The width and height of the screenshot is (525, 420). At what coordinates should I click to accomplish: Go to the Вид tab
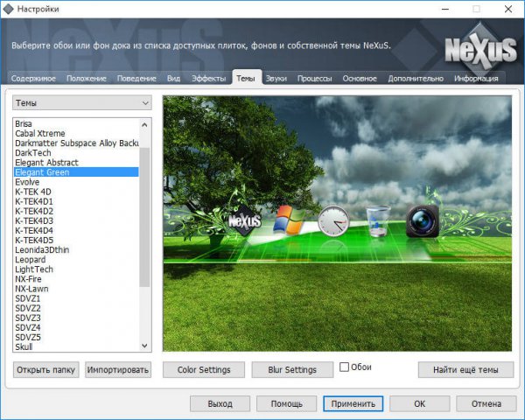point(173,79)
